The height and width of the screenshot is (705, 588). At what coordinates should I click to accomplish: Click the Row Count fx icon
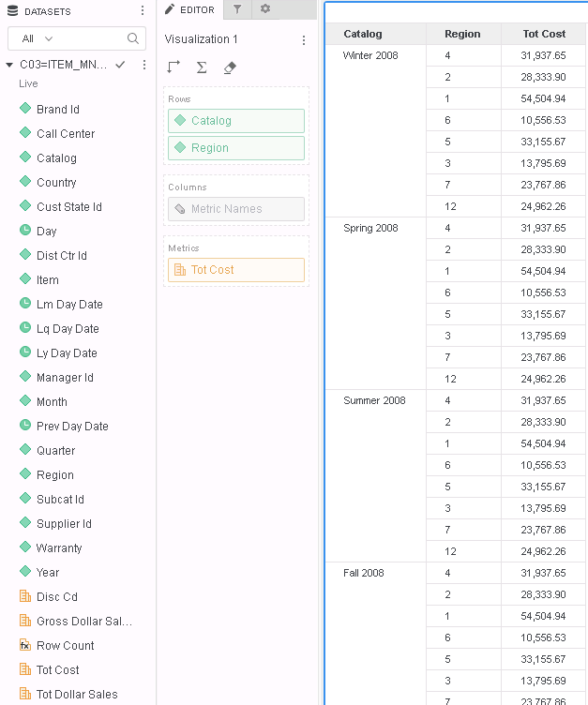pos(25,645)
